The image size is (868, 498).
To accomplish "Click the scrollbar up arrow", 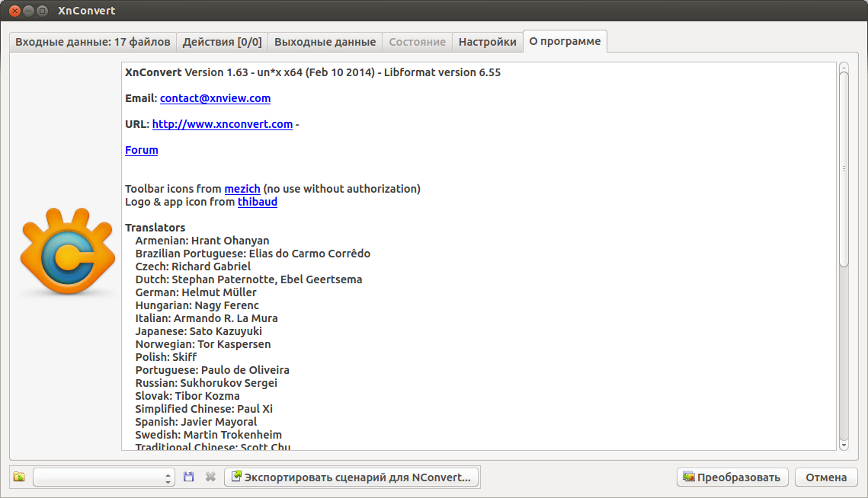I will [x=844, y=68].
